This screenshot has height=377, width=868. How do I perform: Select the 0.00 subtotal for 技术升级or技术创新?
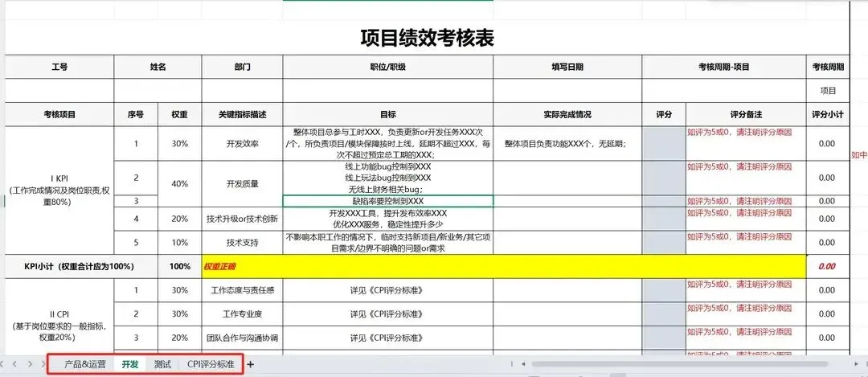[x=828, y=219]
